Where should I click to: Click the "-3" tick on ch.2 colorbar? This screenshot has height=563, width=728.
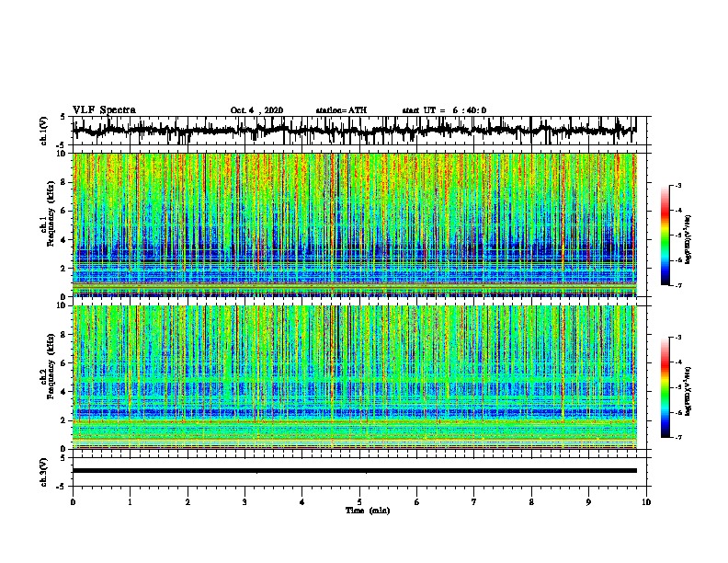pyautogui.click(x=678, y=338)
